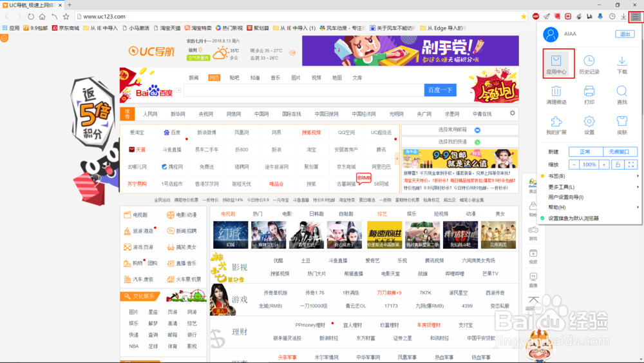Open 应用 apps bookmark grid icon
Viewport: 644px width, 363px height.
11,28
